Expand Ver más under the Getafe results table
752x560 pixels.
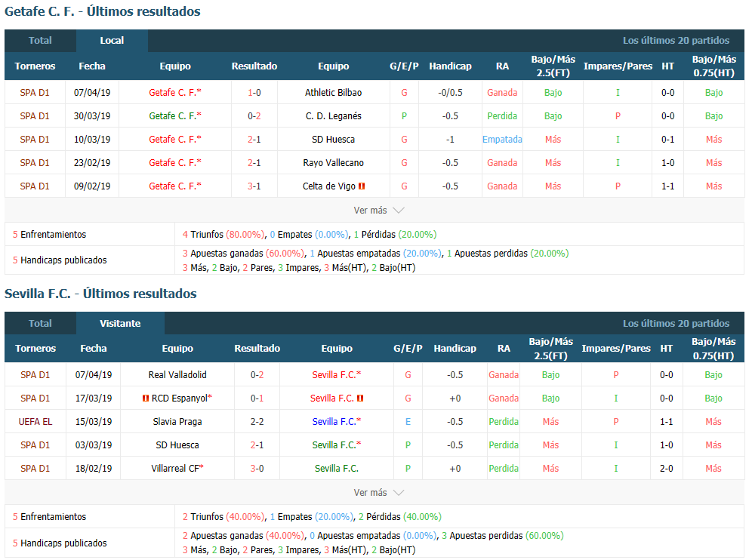click(379, 210)
